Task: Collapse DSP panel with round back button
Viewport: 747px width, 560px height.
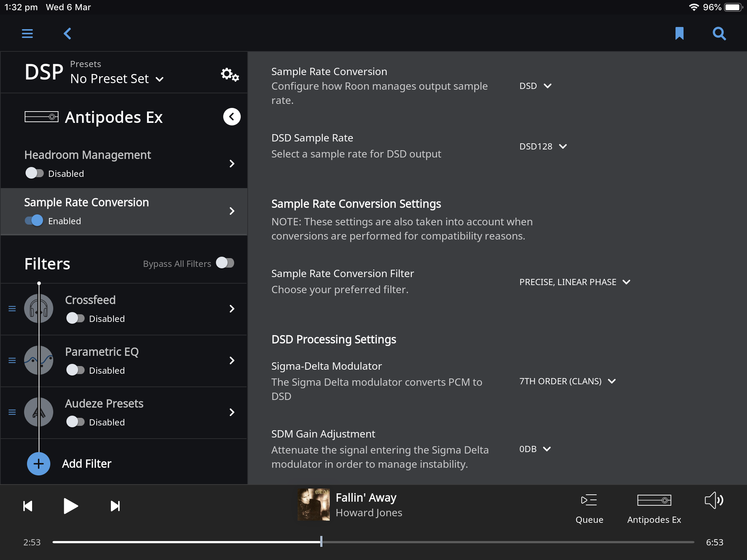Action: coord(232,117)
